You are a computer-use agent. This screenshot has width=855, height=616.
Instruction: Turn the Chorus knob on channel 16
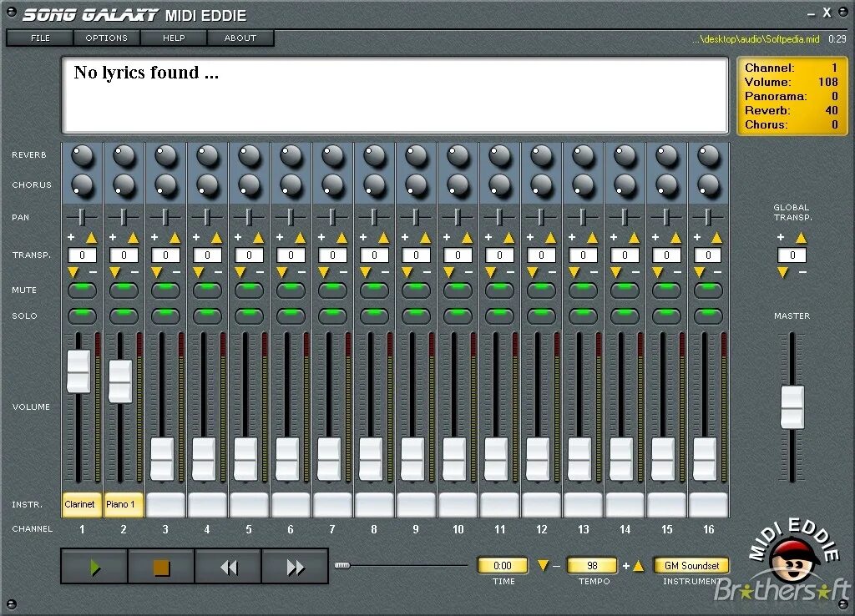[708, 184]
